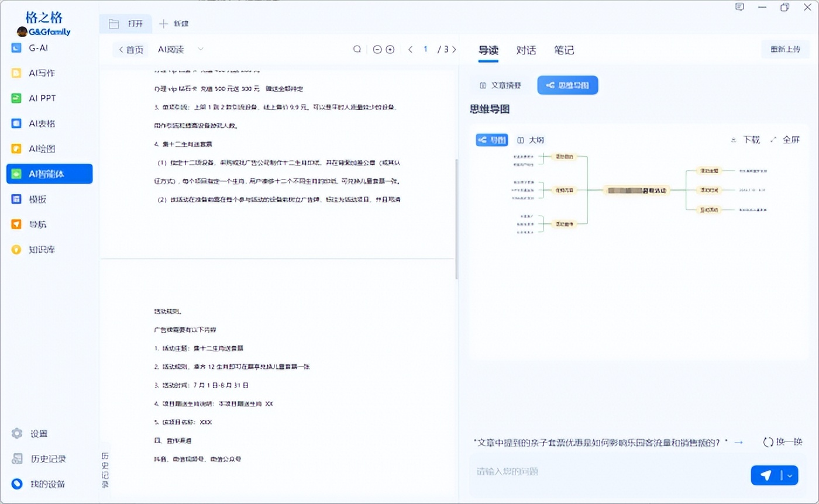Click the search magnifier icon in document toolbar
This screenshot has height=504, width=819.
(x=357, y=50)
